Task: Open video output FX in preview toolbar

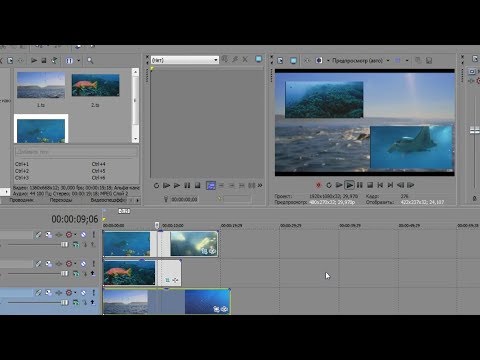Action: [307, 60]
